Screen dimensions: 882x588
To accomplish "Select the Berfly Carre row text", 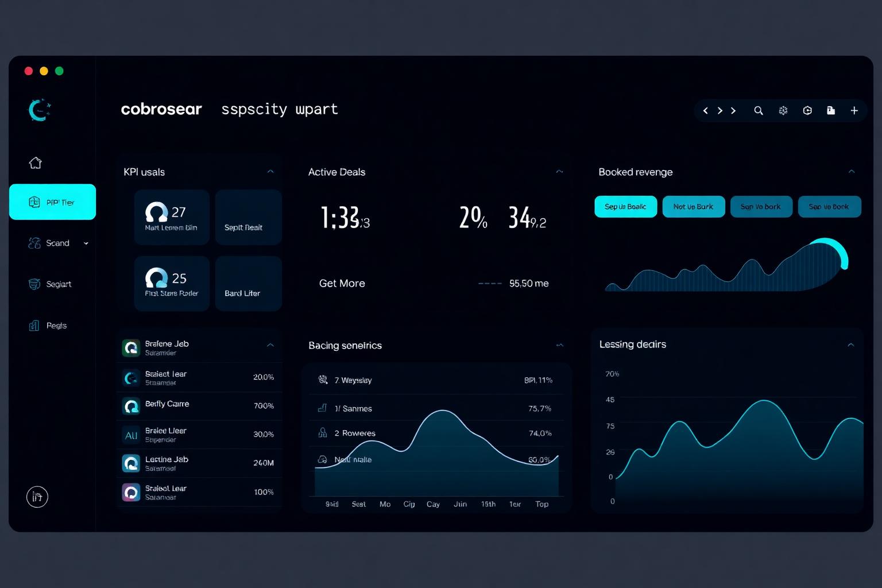I will [167, 404].
